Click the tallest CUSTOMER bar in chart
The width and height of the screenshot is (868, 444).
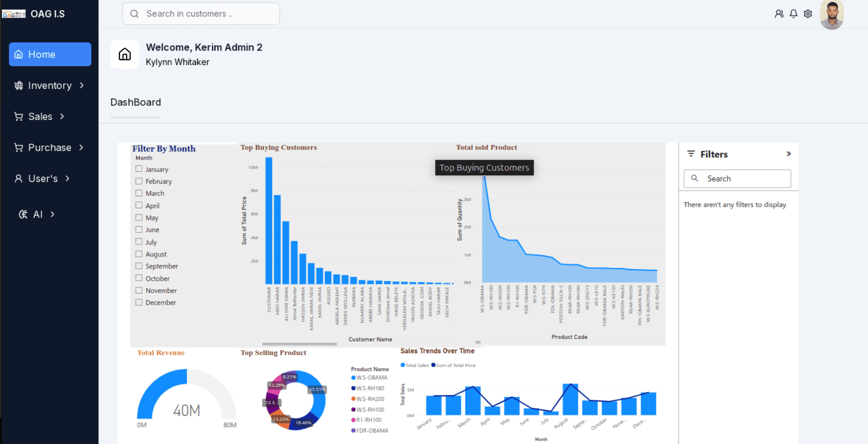pyautogui.click(x=269, y=221)
